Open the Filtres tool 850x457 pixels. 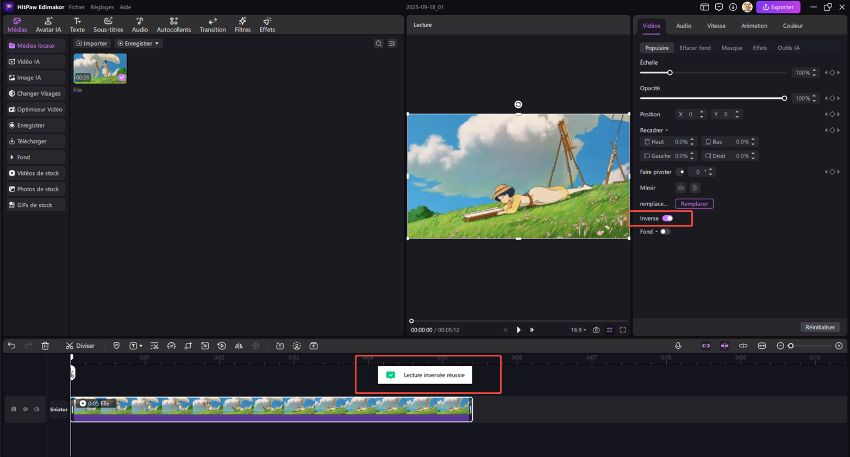[242, 25]
